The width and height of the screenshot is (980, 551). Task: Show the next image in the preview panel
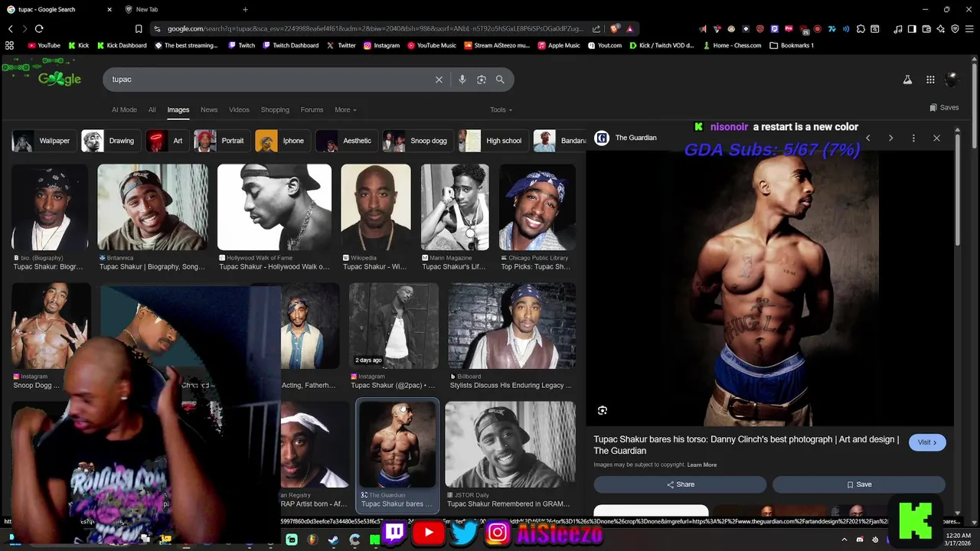(x=890, y=139)
